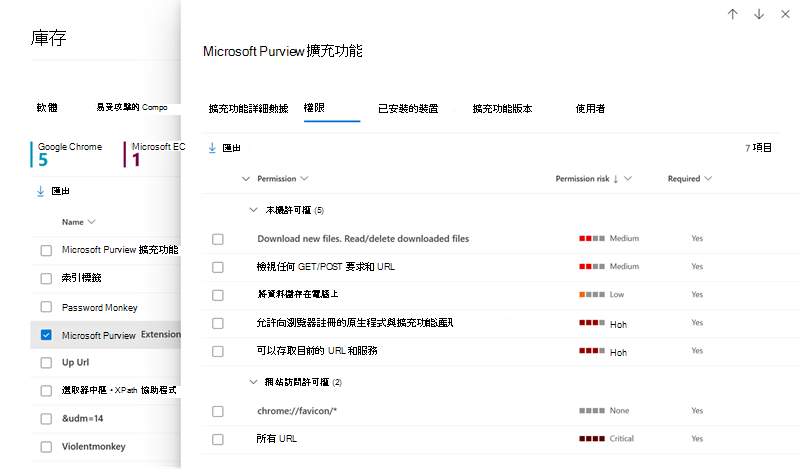Check the 將資料儲存在電腦上 checkbox

pos(218,295)
